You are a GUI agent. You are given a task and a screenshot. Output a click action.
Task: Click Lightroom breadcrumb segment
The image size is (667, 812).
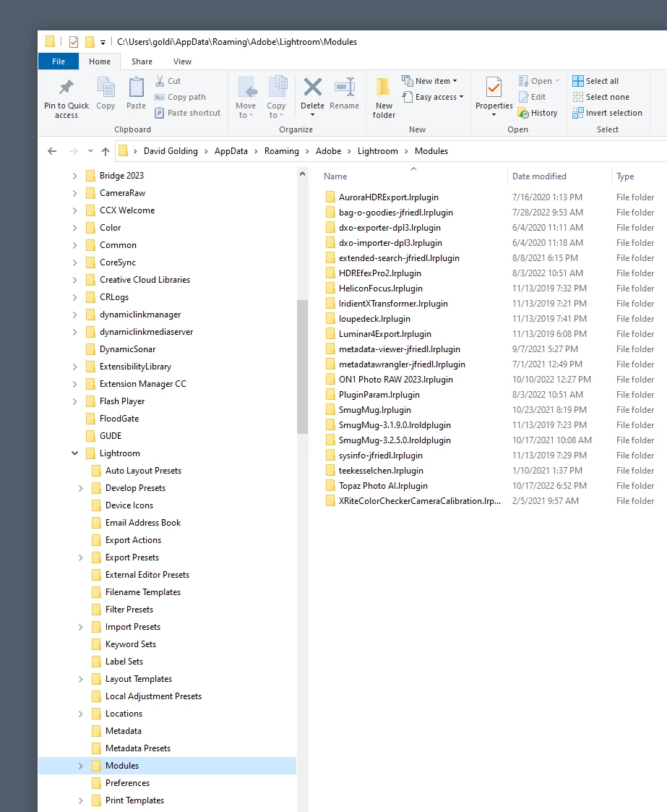point(378,151)
